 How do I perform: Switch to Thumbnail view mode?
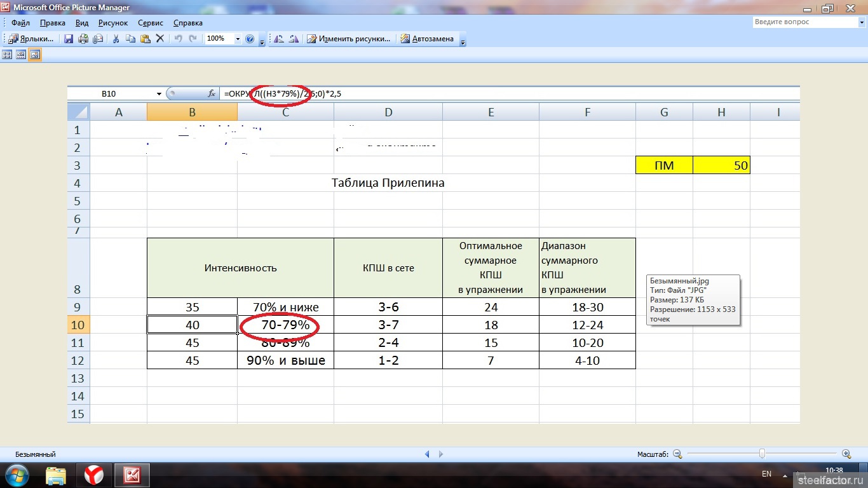click(8, 55)
